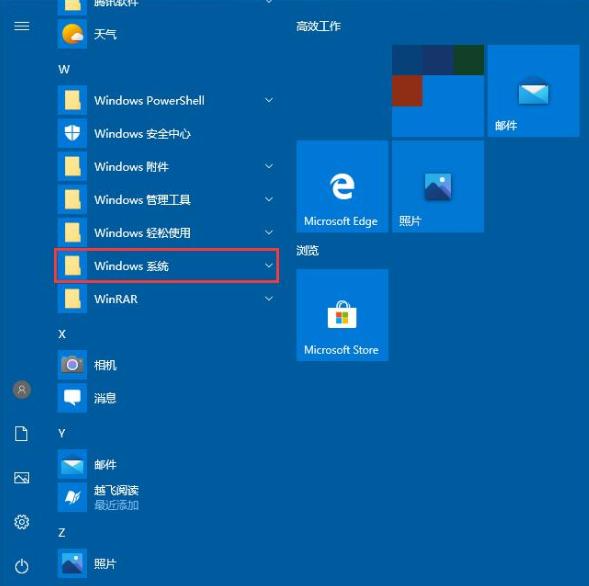Expand the WinRAR folder chevron

(x=269, y=299)
